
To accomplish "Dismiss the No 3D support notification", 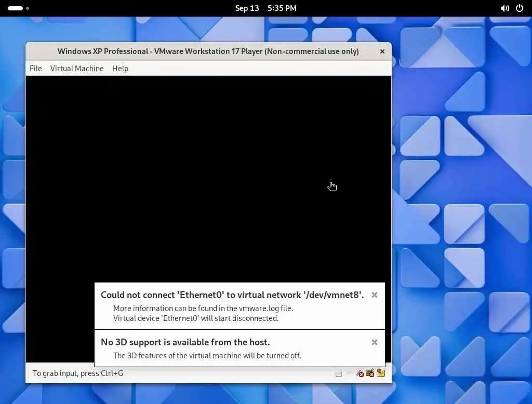I will pyautogui.click(x=374, y=342).
